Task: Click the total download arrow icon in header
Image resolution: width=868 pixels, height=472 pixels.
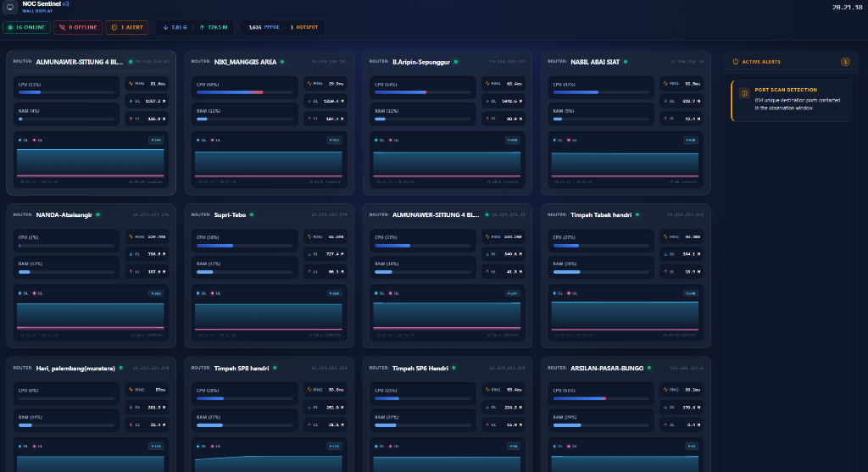Action: coord(165,27)
